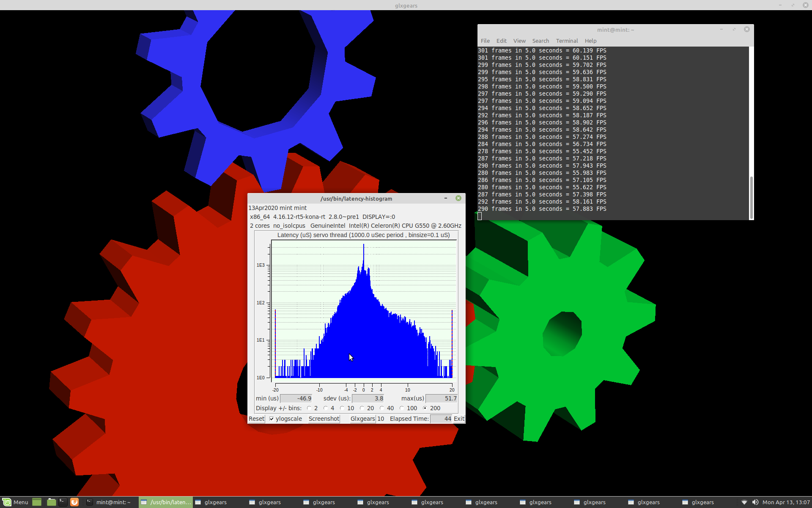Open the Files folder launcher in the panel
This screenshot has width=812, height=508.
coord(51,502)
